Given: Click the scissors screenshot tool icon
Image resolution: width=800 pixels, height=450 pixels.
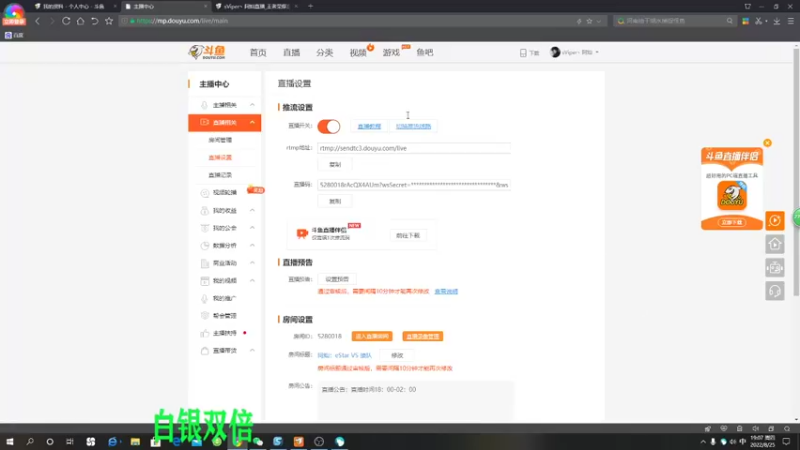Looking at the screenshot, I should tap(759, 21).
